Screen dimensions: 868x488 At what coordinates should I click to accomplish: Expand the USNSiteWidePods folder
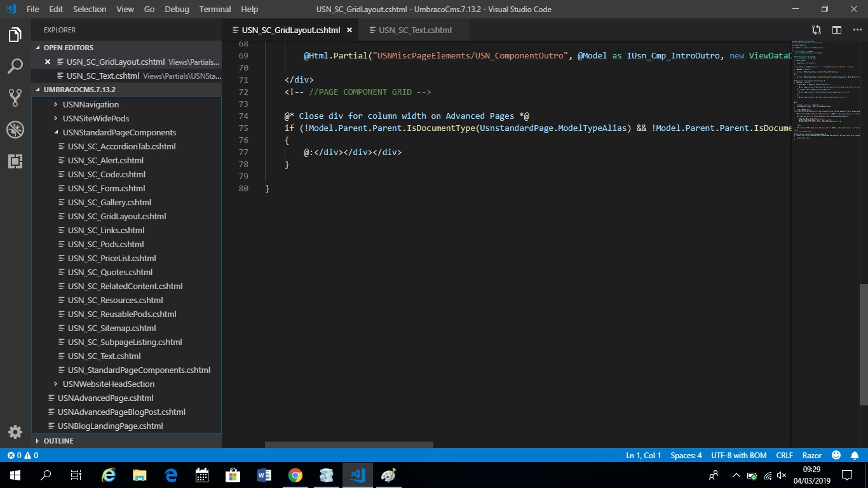[x=96, y=118]
